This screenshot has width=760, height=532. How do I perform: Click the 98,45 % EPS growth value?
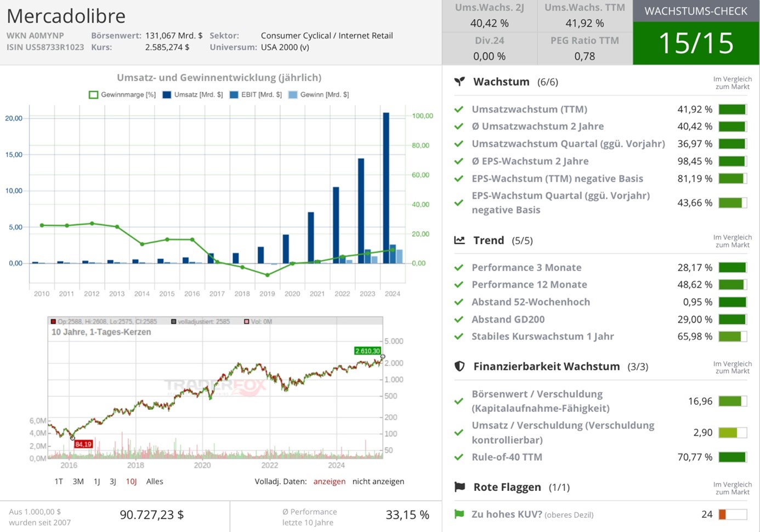pyautogui.click(x=695, y=161)
